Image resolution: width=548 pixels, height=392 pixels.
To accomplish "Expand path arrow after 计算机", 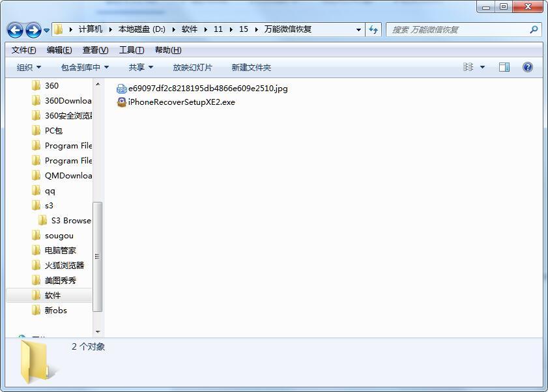I will tap(110, 30).
